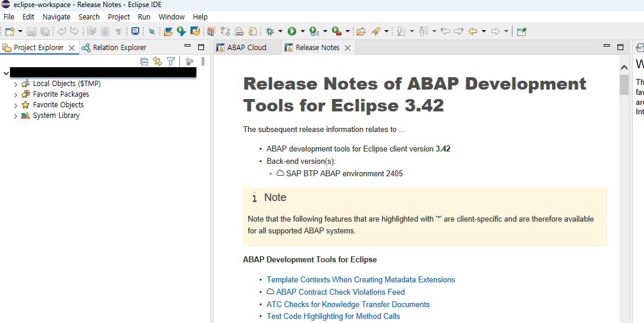Viewport: 644px width, 323px height.
Task: Click the green bug Debug icon
Action: pyautogui.click(x=270, y=31)
